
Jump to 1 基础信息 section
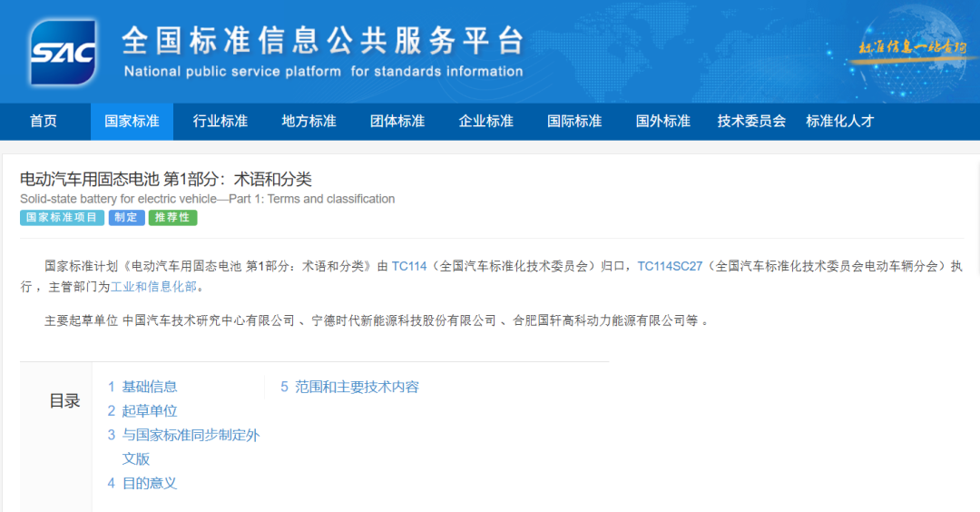pyautogui.click(x=142, y=387)
